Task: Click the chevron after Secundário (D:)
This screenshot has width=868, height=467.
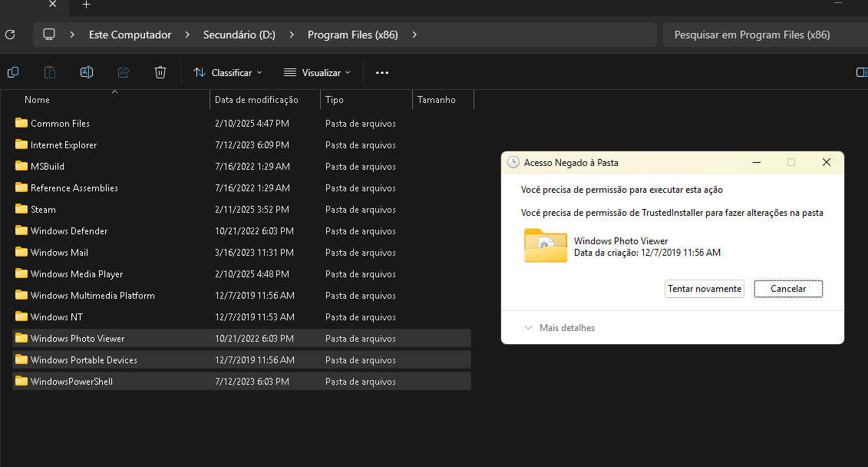Action: [291, 35]
